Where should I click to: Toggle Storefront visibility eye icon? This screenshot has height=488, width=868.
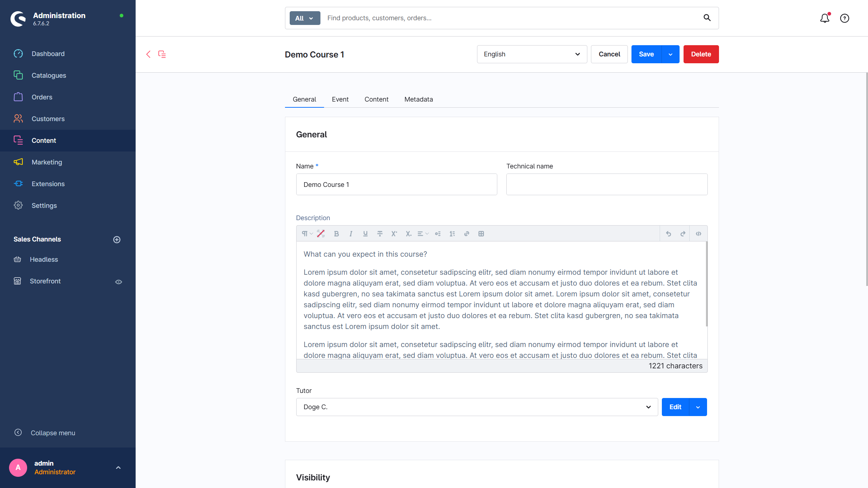(119, 282)
